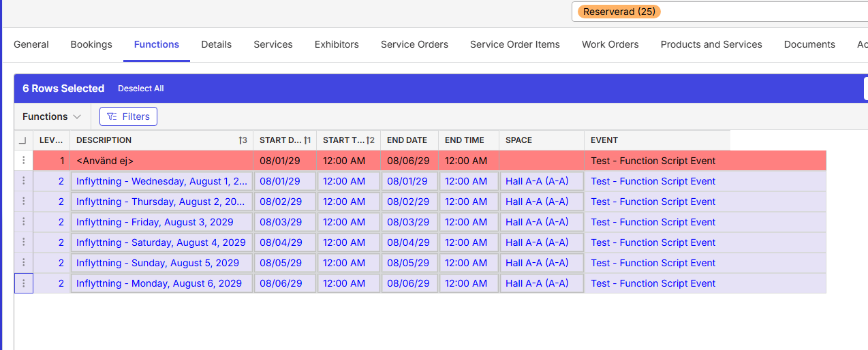Image resolution: width=868 pixels, height=350 pixels.
Task: Select the Functions tab
Action: [157, 44]
